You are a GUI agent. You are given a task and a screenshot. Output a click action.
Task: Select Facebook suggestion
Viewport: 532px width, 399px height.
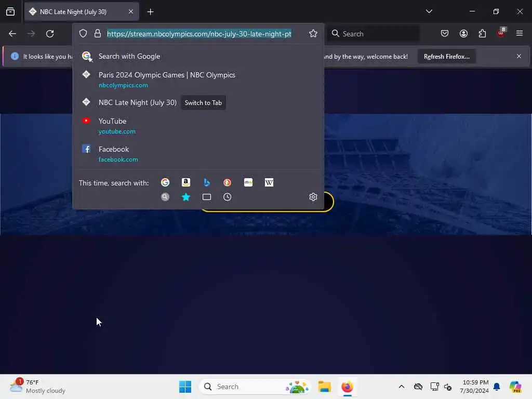pos(198,154)
